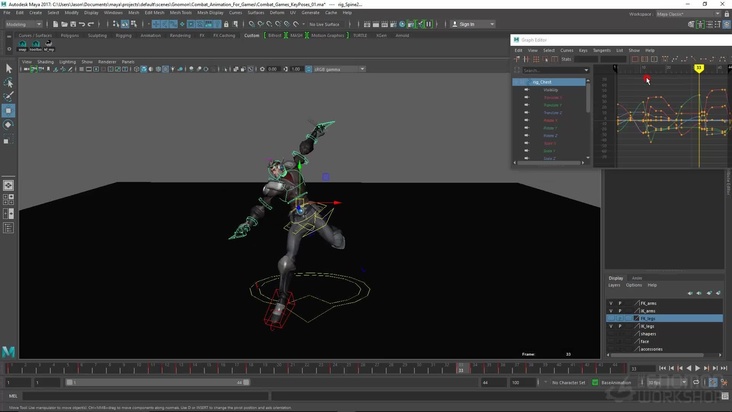Viewport: 732px width, 412px height.
Task: Click the Save Scene icon
Action: [73, 24]
